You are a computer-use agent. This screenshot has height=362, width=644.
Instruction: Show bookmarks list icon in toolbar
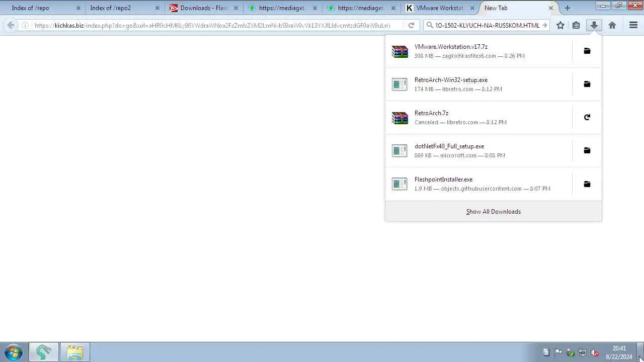click(576, 25)
